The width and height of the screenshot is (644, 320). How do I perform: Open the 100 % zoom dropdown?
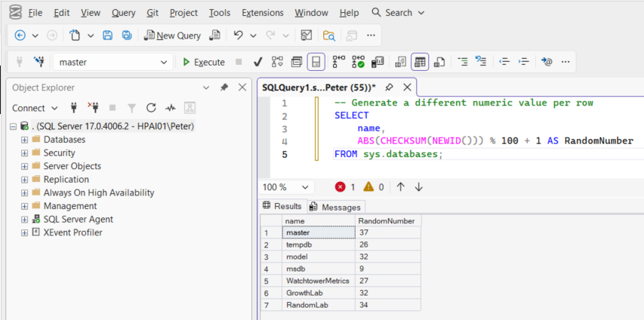[306, 187]
